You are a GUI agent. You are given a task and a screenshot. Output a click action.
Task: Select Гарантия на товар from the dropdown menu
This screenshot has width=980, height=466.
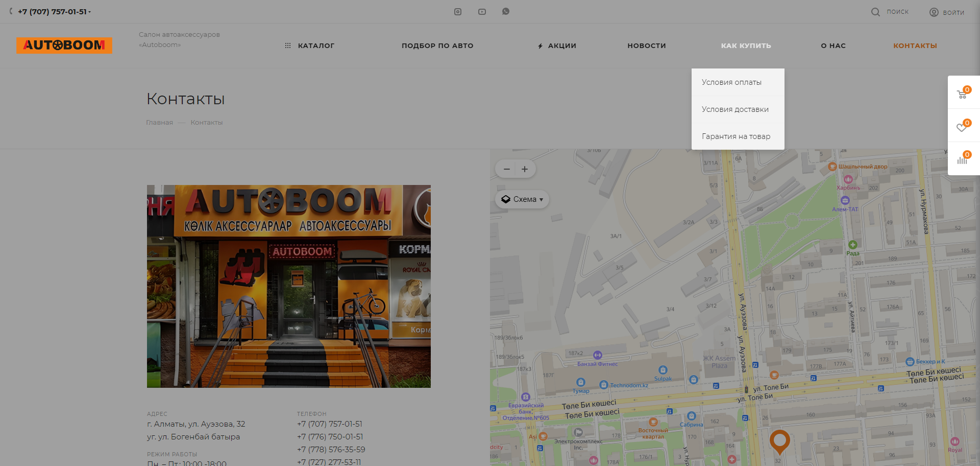click(738, 136)
